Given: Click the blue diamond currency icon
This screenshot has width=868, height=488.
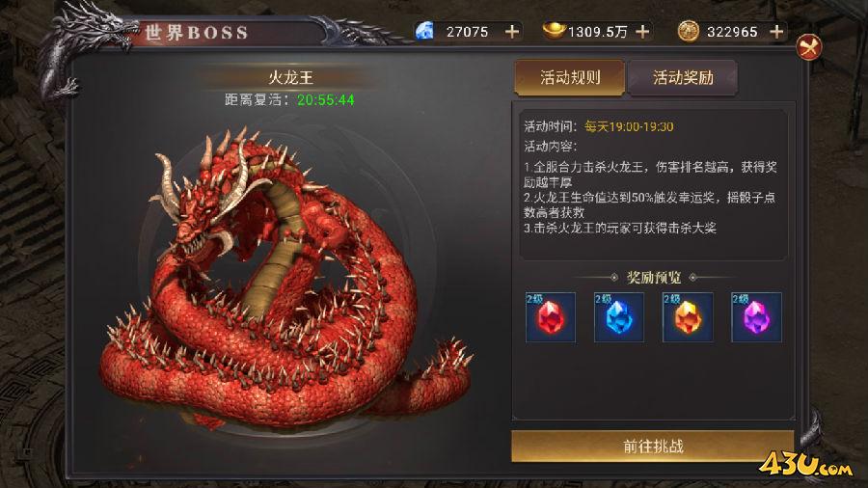Looking at the screenshot, I should point(424,31).
